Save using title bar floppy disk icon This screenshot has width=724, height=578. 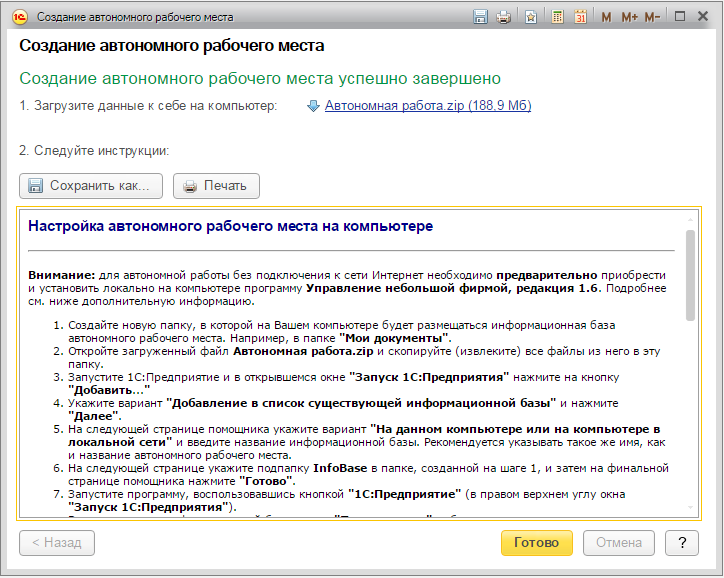480,17
